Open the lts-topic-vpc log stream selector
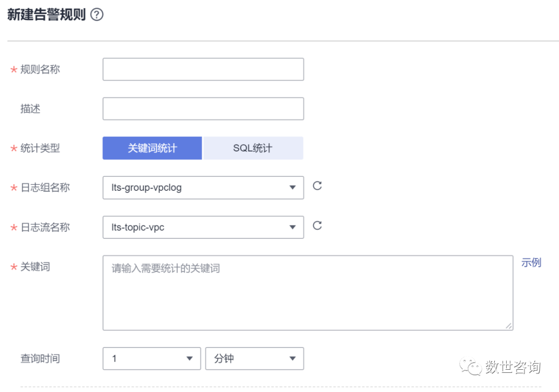This screenshot has width=559, height=392. click(x=203, y=227)
